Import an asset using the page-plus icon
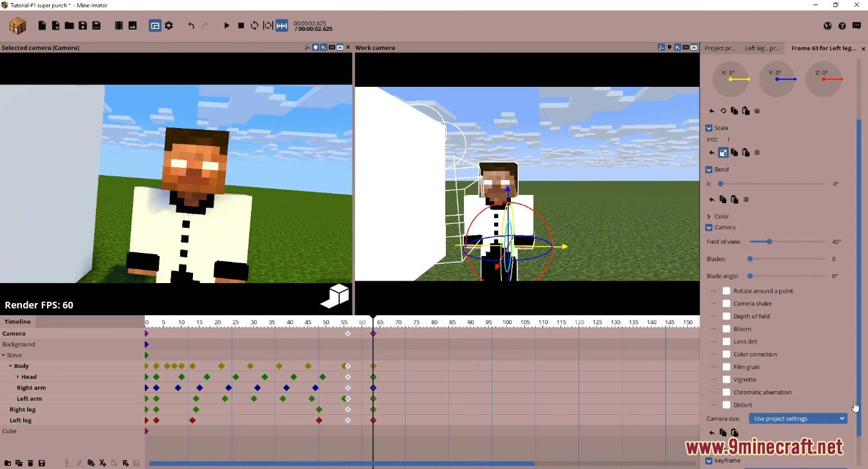 tap(55, 26)
